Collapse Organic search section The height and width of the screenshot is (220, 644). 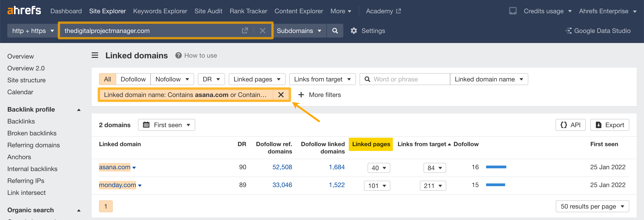pos(79,211)
